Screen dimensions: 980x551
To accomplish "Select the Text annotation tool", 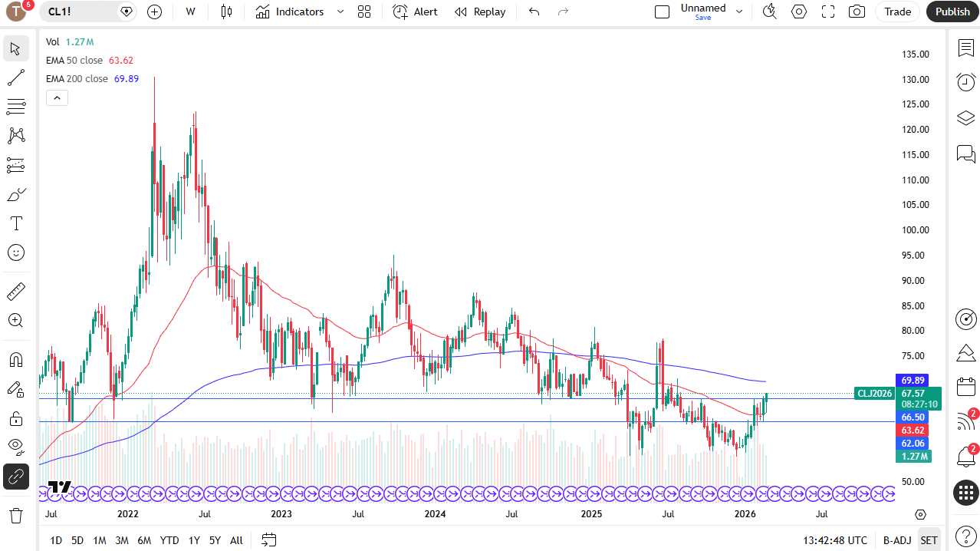I will (x=15, y=223).
